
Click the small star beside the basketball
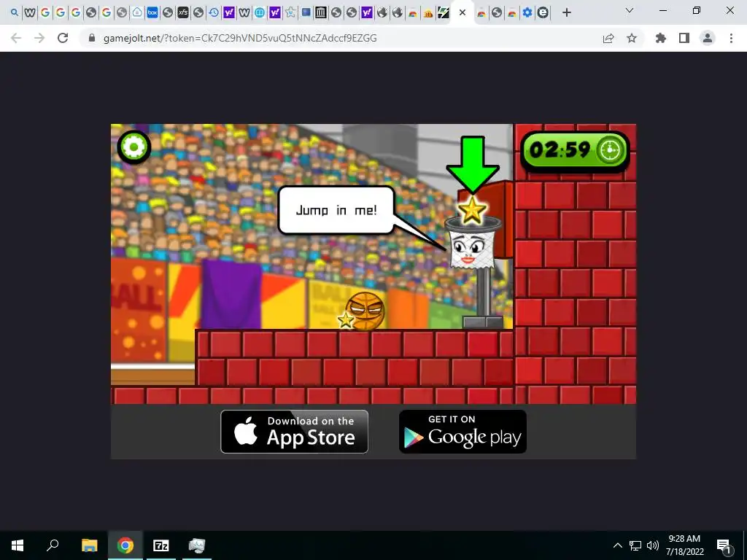point(346,319)
